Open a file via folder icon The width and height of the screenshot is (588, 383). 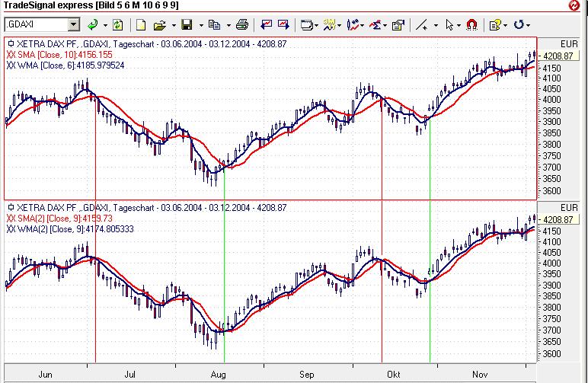click(160, 25)
